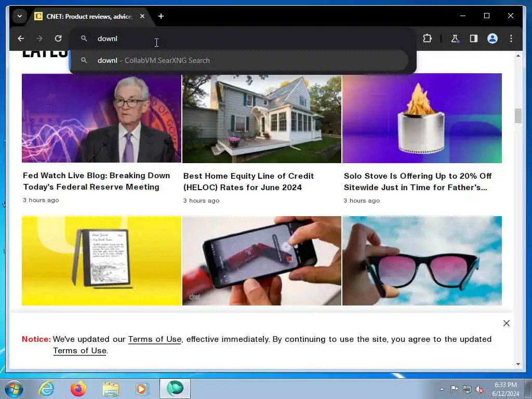
Task: Open the sunglasses in sky image
Action: (x=422, y=261)
